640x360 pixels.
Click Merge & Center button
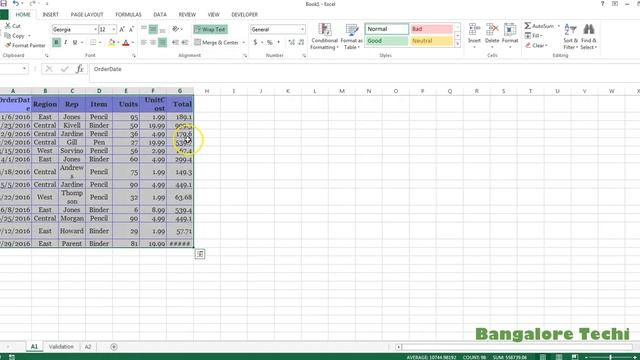(x=216, y=42)
